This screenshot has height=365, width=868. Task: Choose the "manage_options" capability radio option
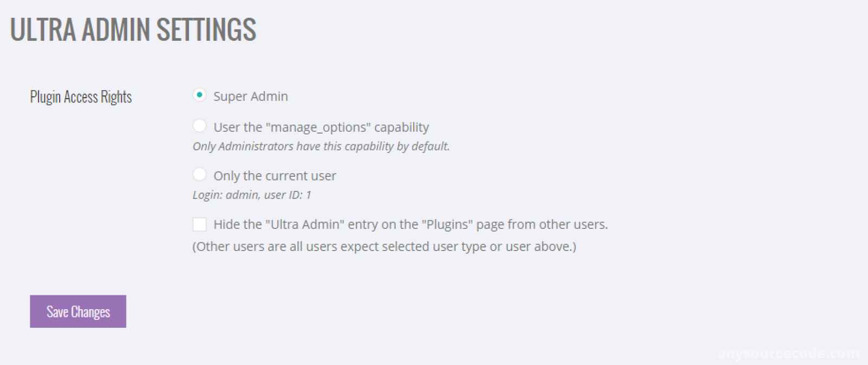point(200,126)
